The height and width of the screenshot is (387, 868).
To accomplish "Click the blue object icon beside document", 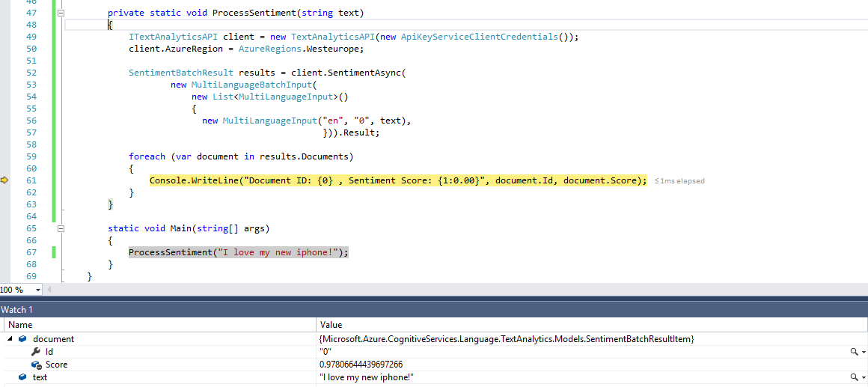I will (22, 339).
